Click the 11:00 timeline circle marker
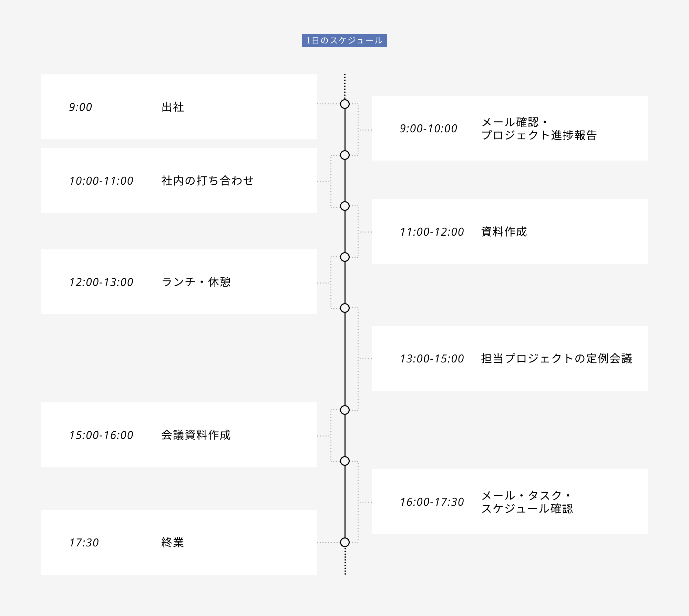689x616 pixels. click(345, 206)
